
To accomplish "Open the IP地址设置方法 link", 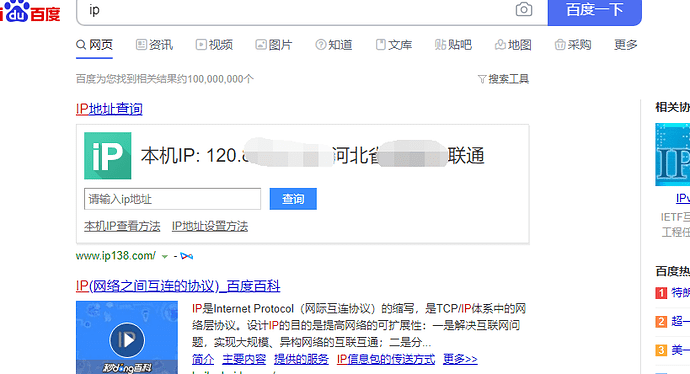I will [210, 226].
